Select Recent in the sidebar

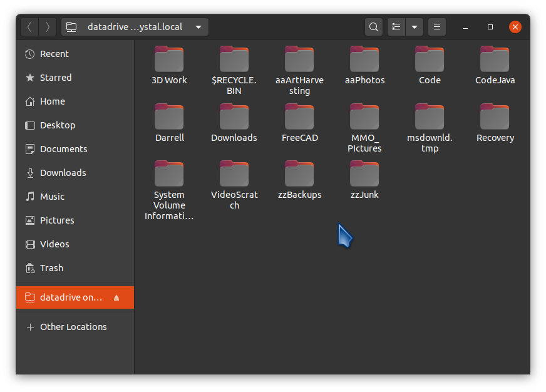pyautogui.click(x=54, y=54)
